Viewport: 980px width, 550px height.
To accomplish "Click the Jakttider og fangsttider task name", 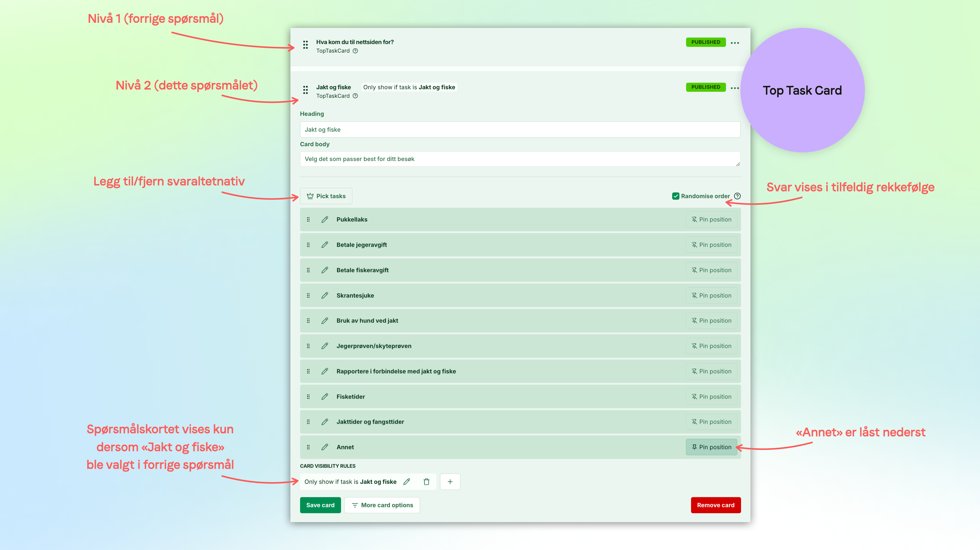I will [370, 422].
